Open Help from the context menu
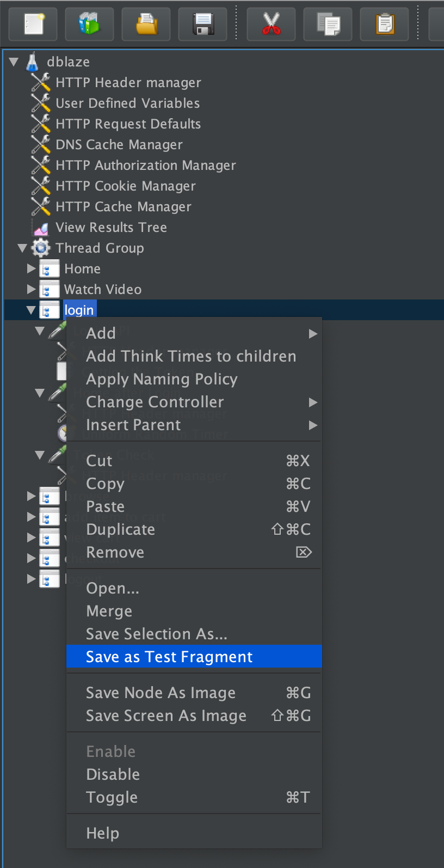The height and width of the screenshot is (868, 444). point(194,833)
